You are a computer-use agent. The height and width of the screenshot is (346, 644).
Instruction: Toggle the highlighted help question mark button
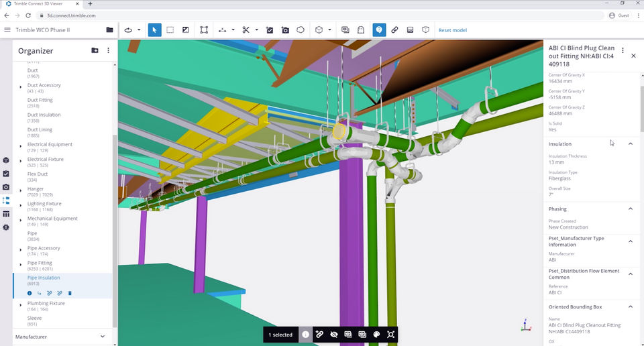click(379, 30)
